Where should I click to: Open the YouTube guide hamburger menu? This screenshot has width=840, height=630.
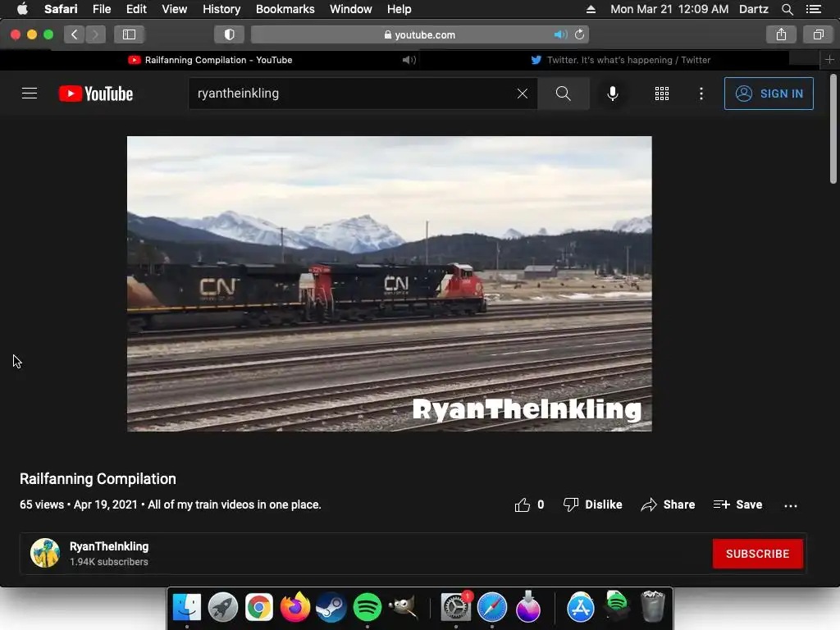tap(30, 94)
